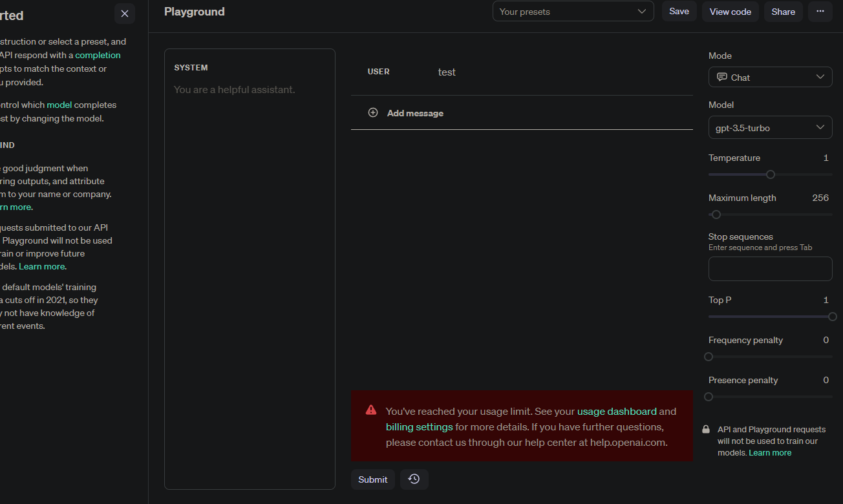Follow the billing settings link
843x504 pixels.
click(419, 426)
